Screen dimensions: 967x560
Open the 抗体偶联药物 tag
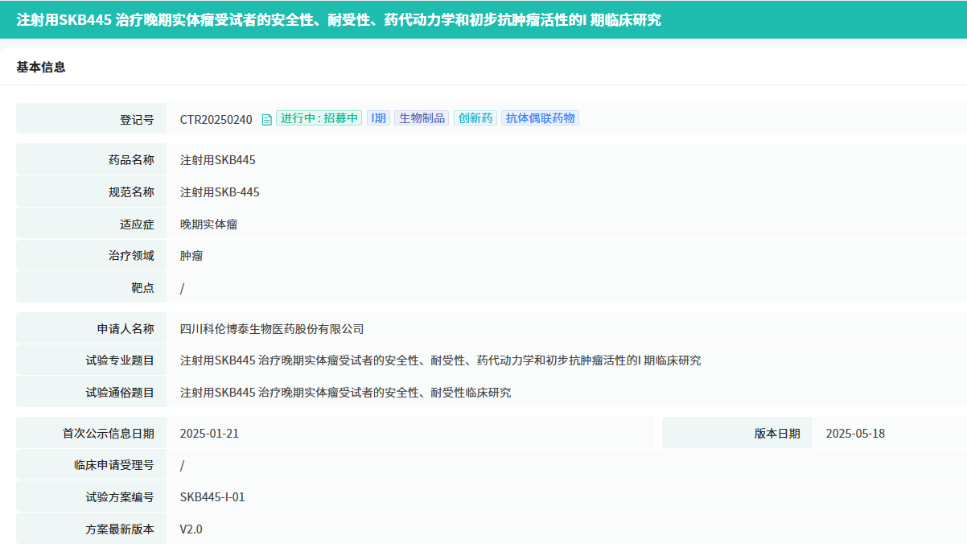pyautogui.click(x=540, y=118)
